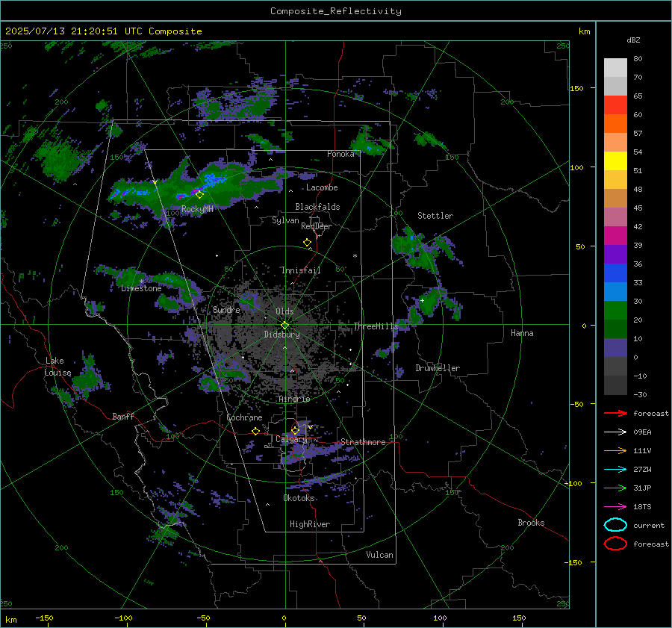Click the Didsbury town label
The height and width of the screenshot is (628, 672).
pyautogui.click(x=281, y=335)
